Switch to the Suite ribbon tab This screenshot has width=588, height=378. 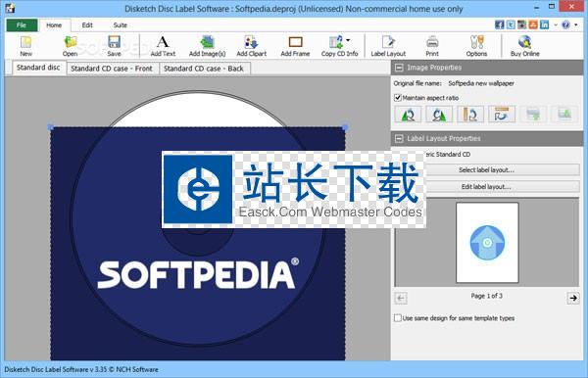pyautogui.click(x=120, y=25)
